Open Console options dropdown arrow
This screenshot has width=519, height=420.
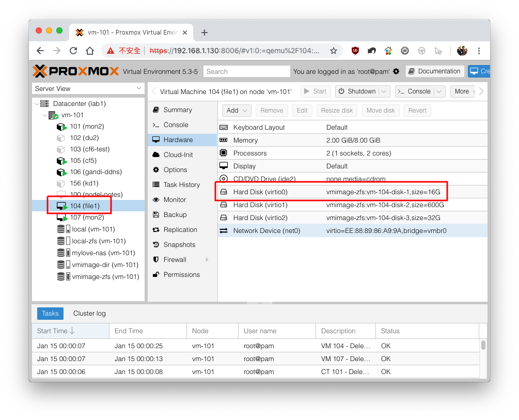pyautogui.click(x=439, y=91)
